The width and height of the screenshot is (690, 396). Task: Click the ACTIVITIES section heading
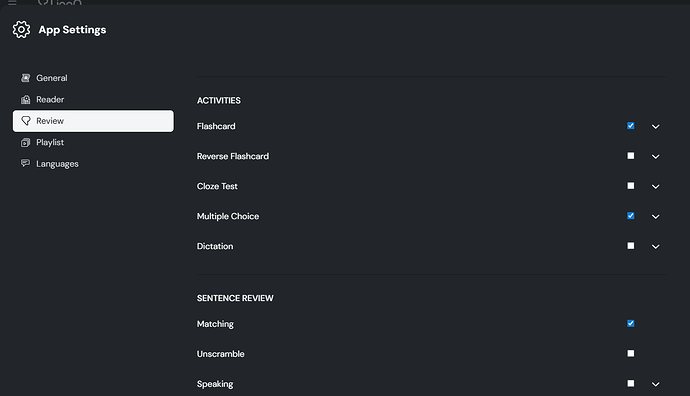point(219,101)
